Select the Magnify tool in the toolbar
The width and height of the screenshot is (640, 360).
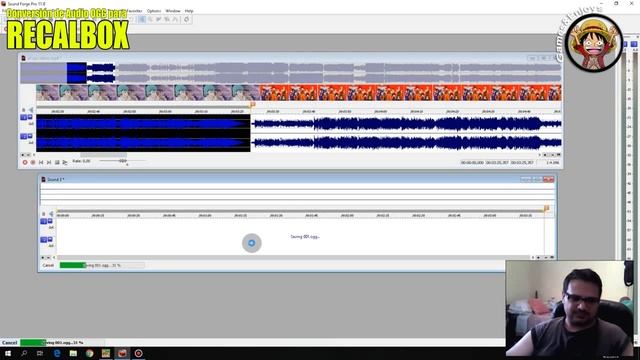tap(151, 19)
